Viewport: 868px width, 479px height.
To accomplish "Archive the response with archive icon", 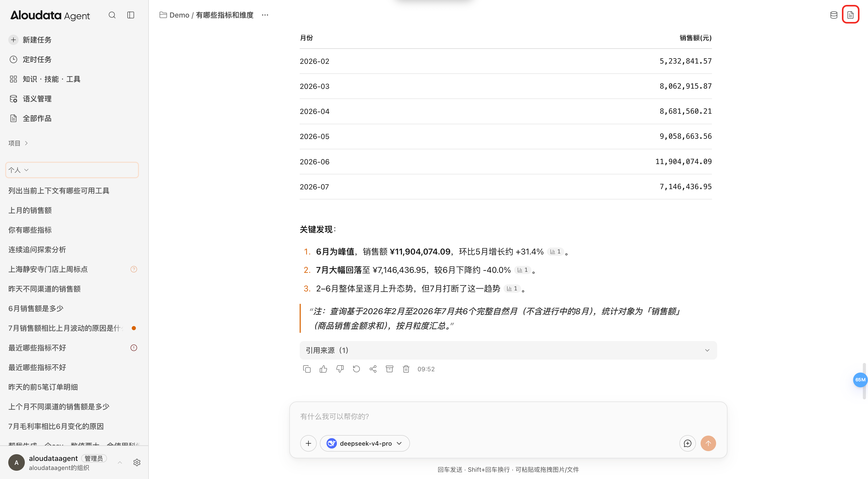I will coord(390,369).
